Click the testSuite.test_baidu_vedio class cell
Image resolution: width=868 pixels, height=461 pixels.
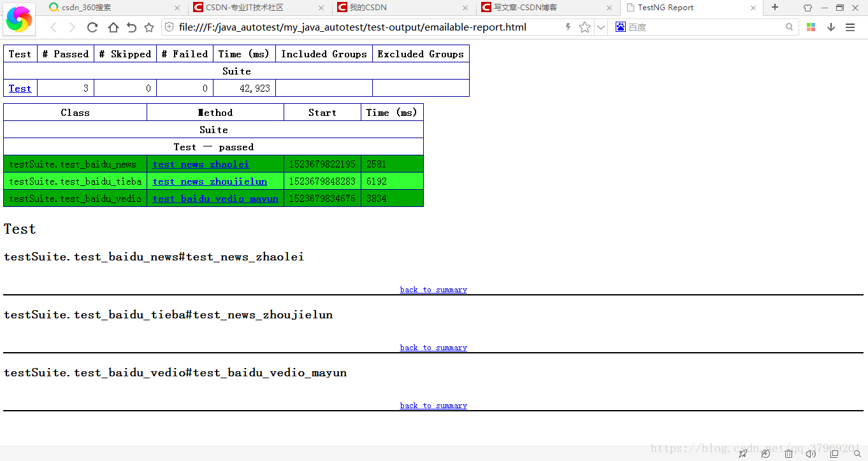pyautogui.click(x=75, y=199)
